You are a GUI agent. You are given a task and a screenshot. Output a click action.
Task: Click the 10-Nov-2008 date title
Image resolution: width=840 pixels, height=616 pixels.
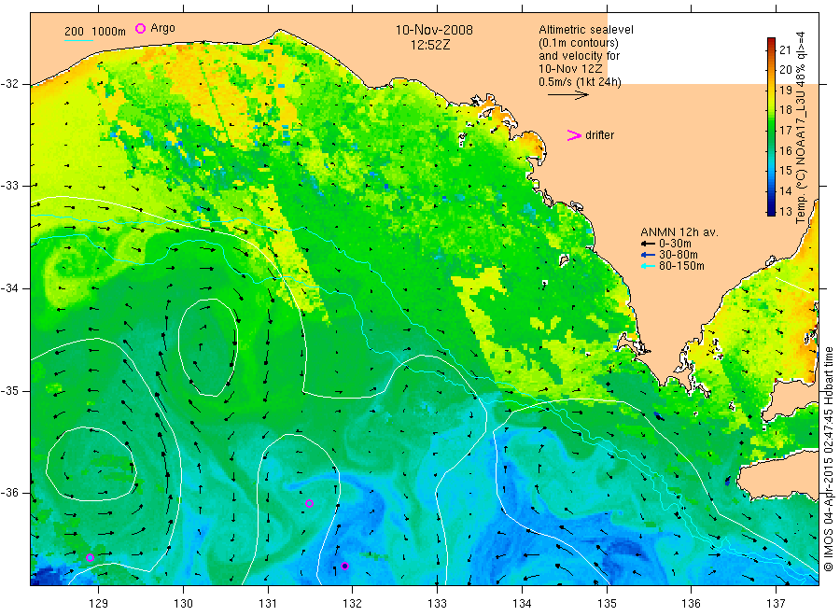pyautogui.click(x=434, y=30)
